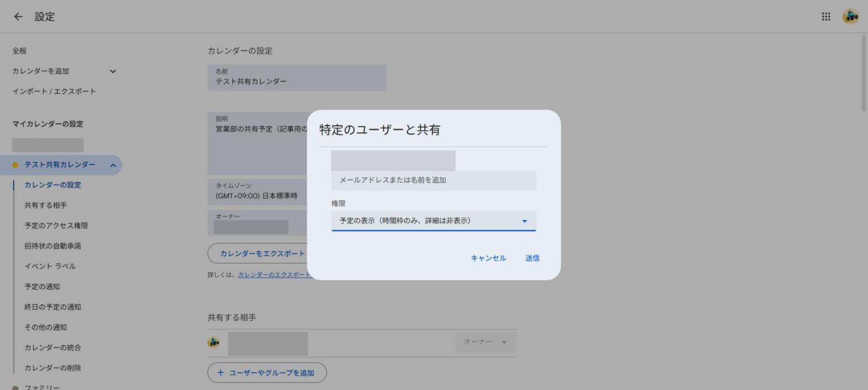Select 予定の通知 in the sidebar
This screenshot has height=390, width=868.
42,287
